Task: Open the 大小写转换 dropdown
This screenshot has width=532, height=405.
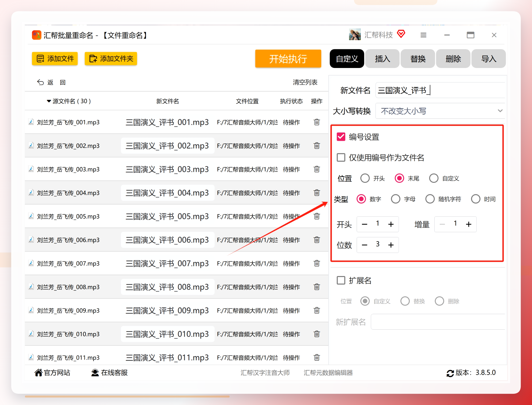Action: click(x=440, y=111)
